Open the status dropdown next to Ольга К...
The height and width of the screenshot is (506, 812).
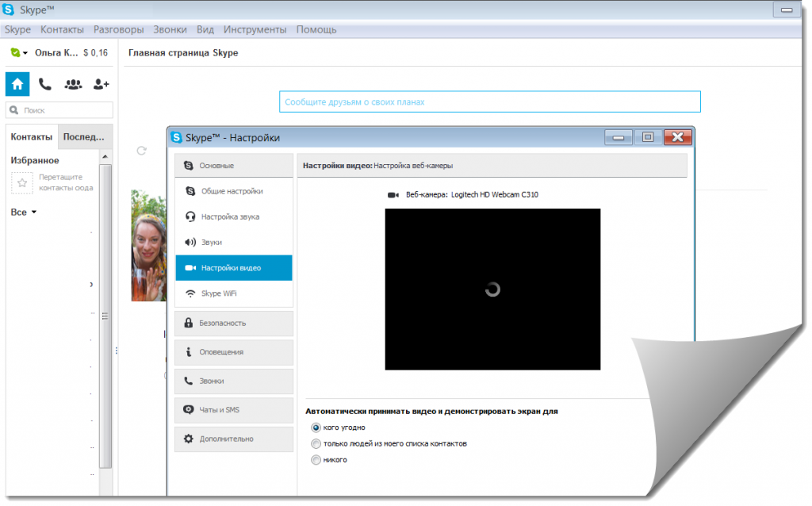[x=19, y=52]
